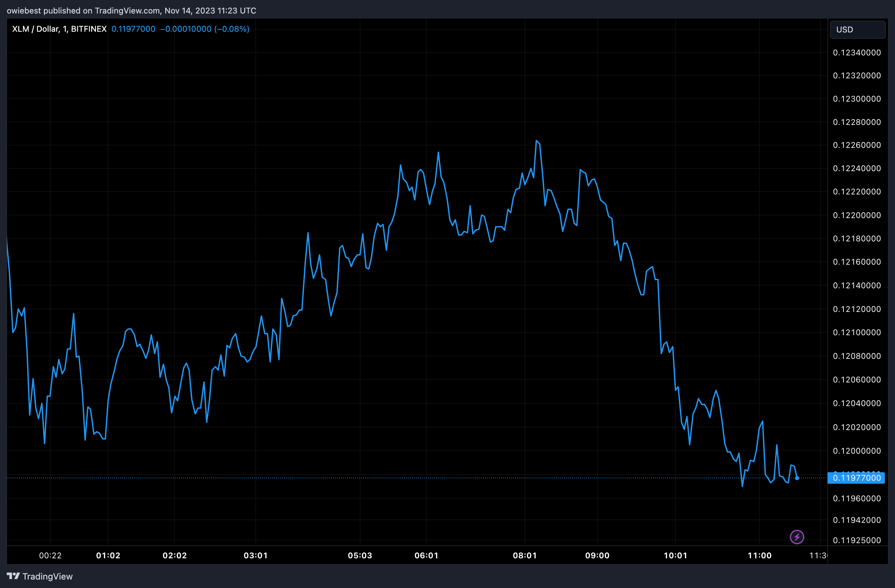
Task: Click the 0.12000000 price axis label
Action: (x=857, y=451)
